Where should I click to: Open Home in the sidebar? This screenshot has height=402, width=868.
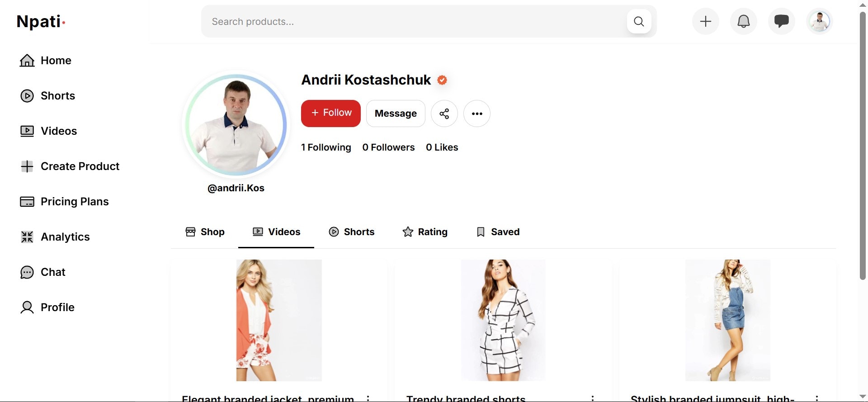click(x=46, y=60)
